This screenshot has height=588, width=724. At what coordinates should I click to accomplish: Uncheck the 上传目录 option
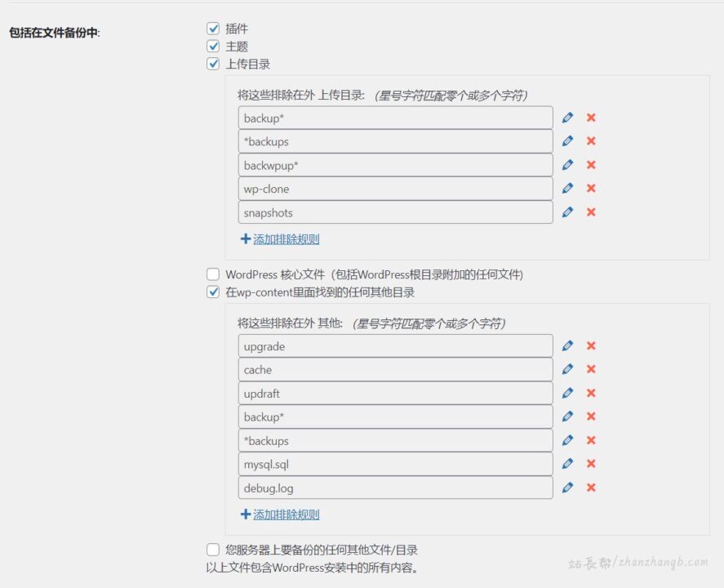coord(213,63)
